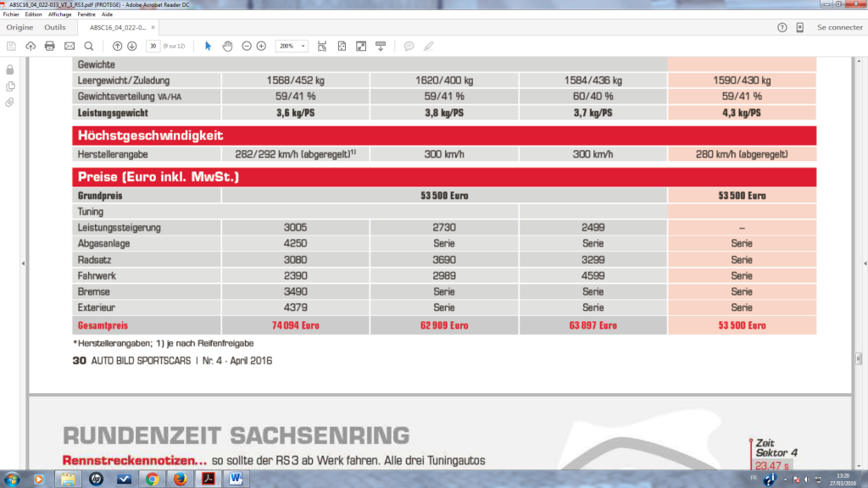Click the Origine tab
This screenshot has width=868, height=488.
pyautogui.click(x=19, y=26)
